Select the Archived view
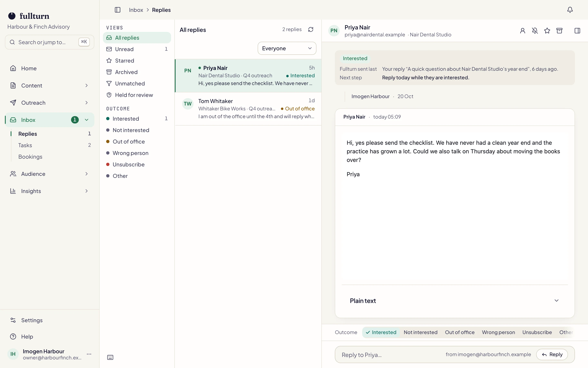This screenshot has width=588, height=368. coord(137,72)
